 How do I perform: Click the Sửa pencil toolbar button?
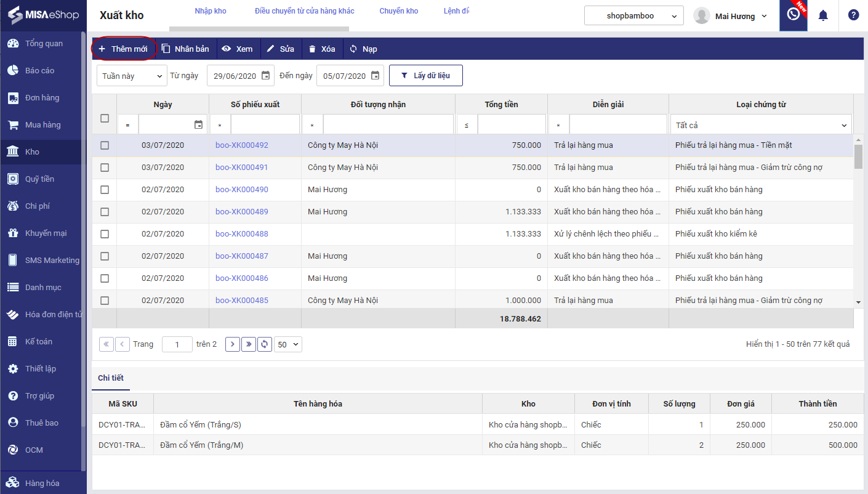pos(280,49)
